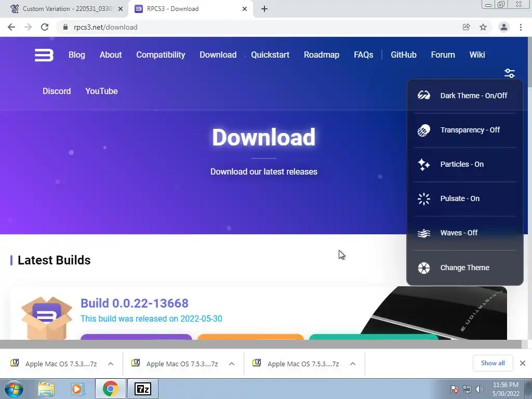
Task: Close the RPCS3 - Download tab
Action: click(x=245, y=9)
